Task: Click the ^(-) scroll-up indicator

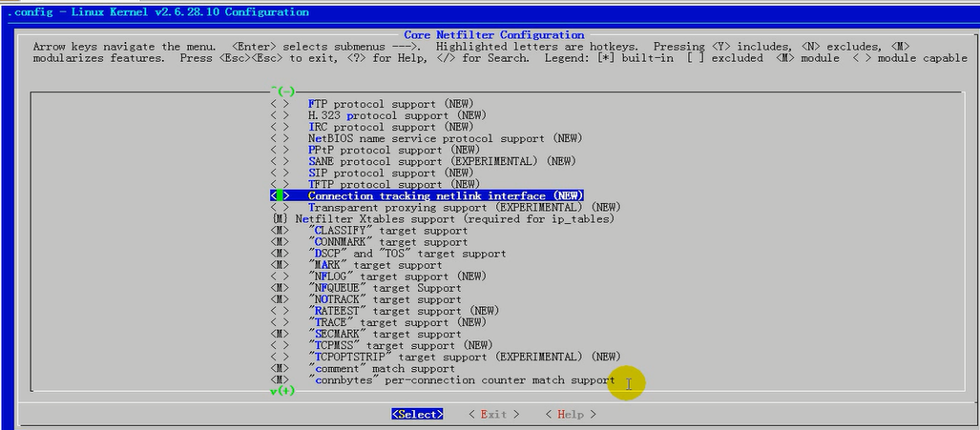Action: pos(283,92)
